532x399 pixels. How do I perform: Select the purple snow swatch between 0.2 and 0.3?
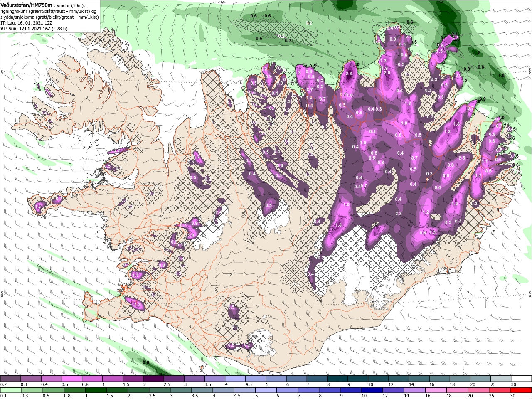coord(10,379)
